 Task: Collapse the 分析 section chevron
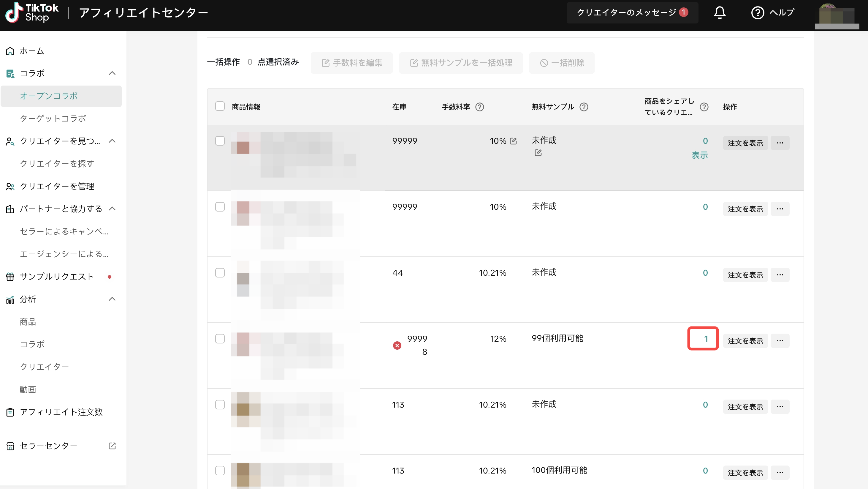pos(112,299)
